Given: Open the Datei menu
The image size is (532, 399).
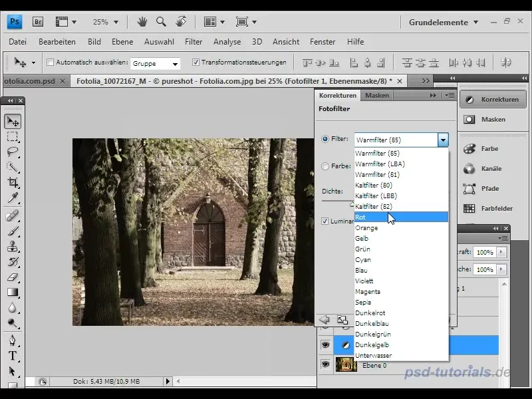Looking at the screenshot, I should click(x=18, y=42).
